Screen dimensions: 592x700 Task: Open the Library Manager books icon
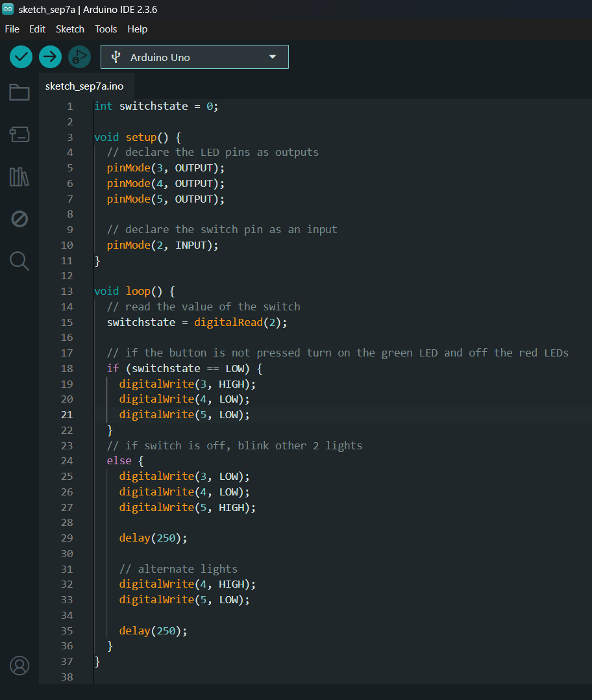coord(19,177)
